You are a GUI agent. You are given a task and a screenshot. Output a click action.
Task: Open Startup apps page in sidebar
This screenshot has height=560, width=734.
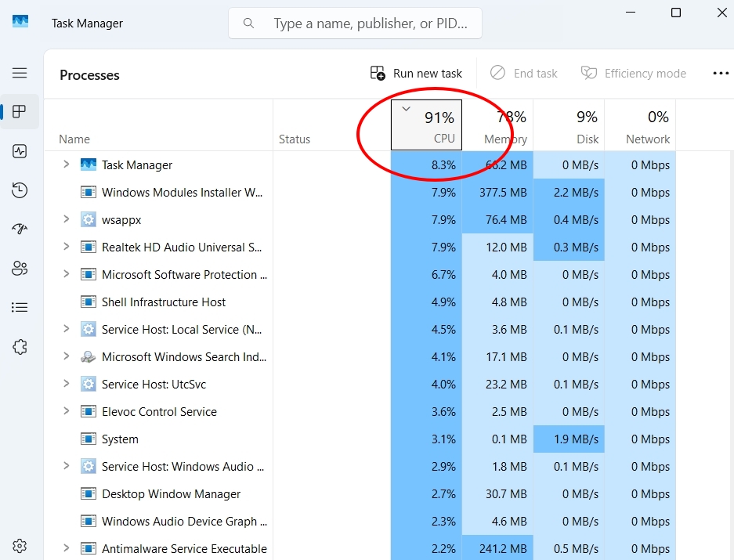(x=20, y=229)
